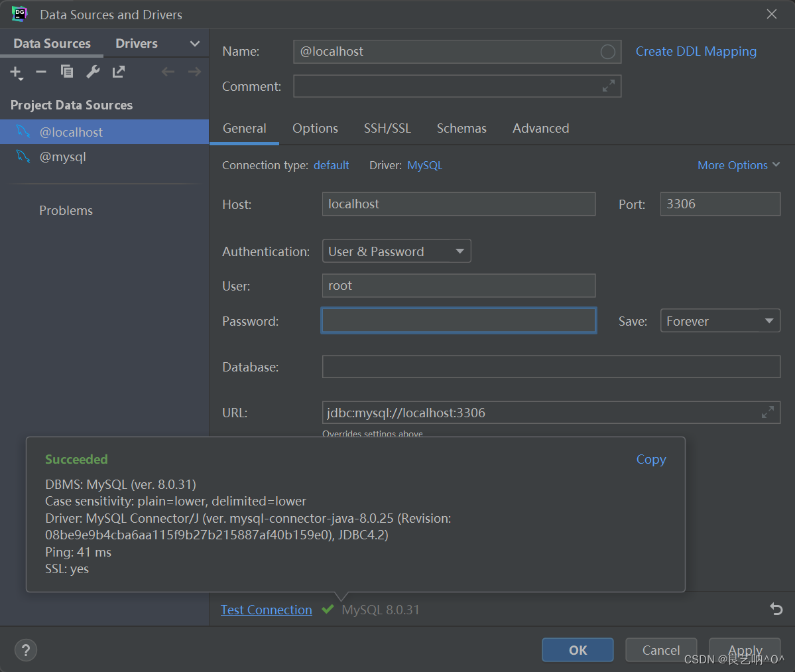795x672 pixels.
Task: Change the Connection type default link
Action: (x=331, y=165)
